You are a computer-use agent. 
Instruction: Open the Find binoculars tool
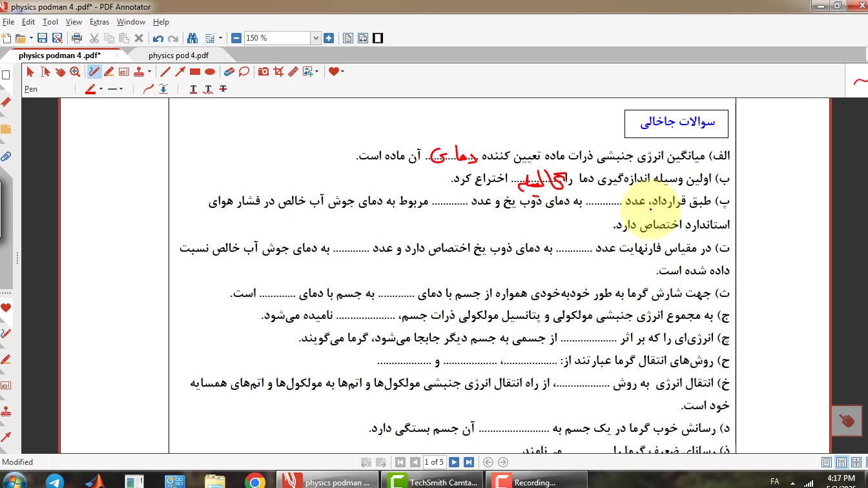point(192,38)
